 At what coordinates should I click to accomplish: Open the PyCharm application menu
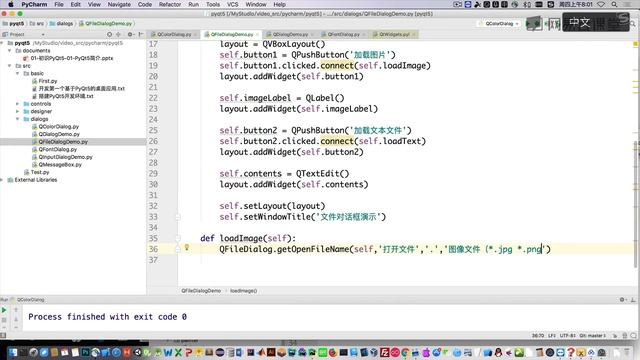(x=34, y=4)
